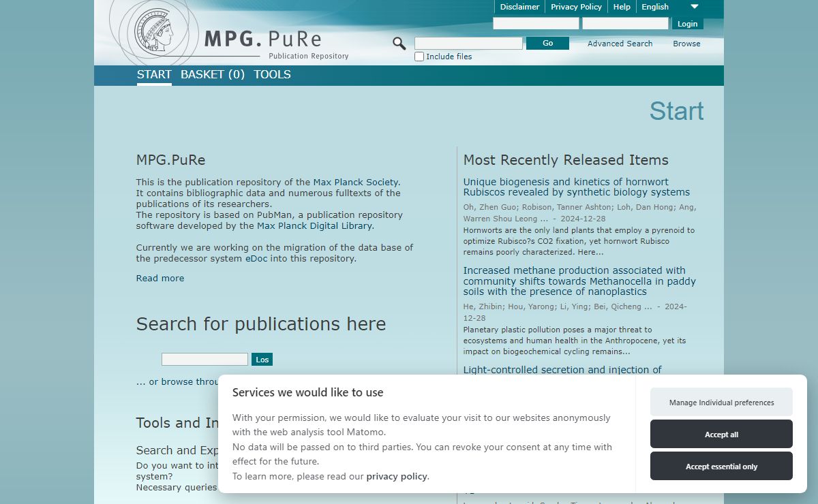Viewport: 818px width, 504px height.
Task: Open the Browse link
Action: 686,44
